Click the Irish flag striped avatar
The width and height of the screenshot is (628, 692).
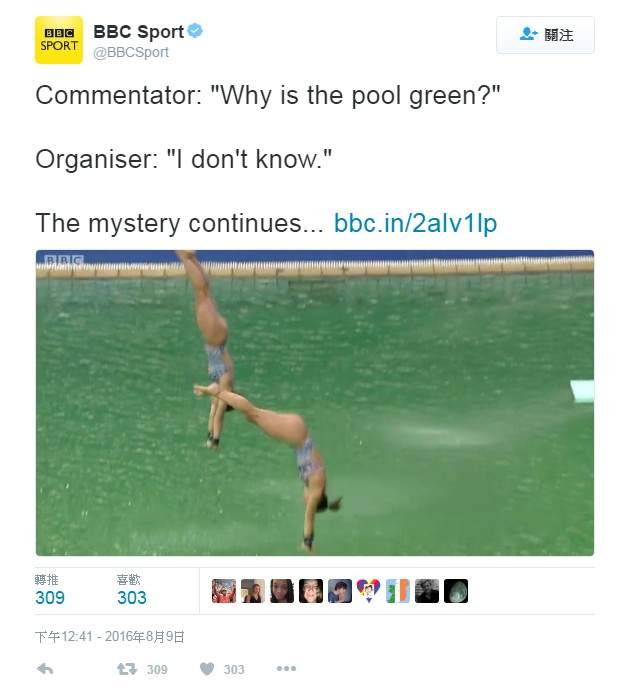click(x=398, y=591)
